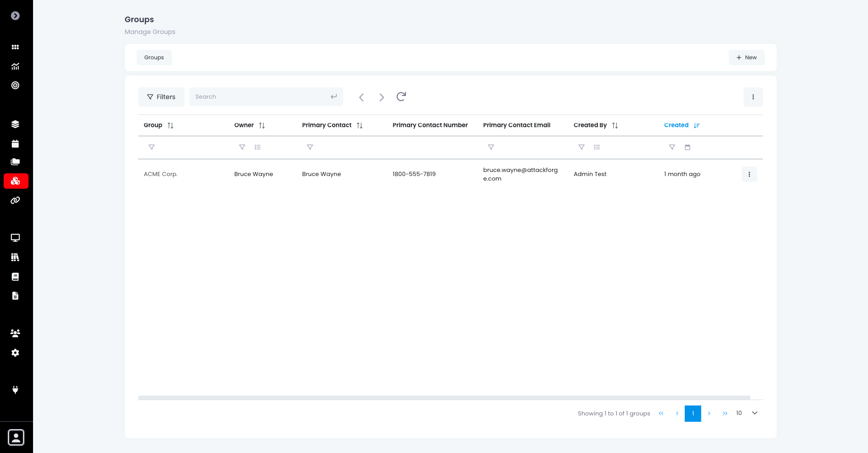868x453 pixels.
Task: Open the calendar module
Action: pyautogui.click(x=15, y=143)
